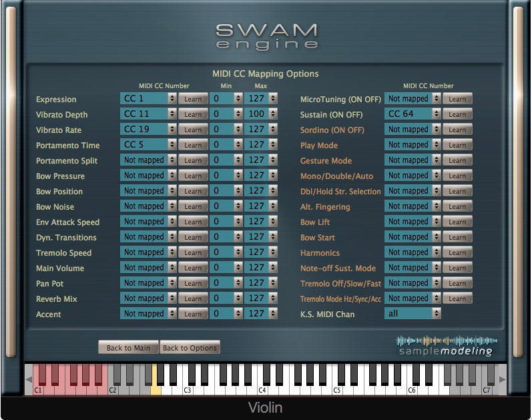The width and height of the screenshot is (532, 420).
Task: Click Tremolo Mode Hz/Sync/Acc dropdown
Action: tap(413, 298)
